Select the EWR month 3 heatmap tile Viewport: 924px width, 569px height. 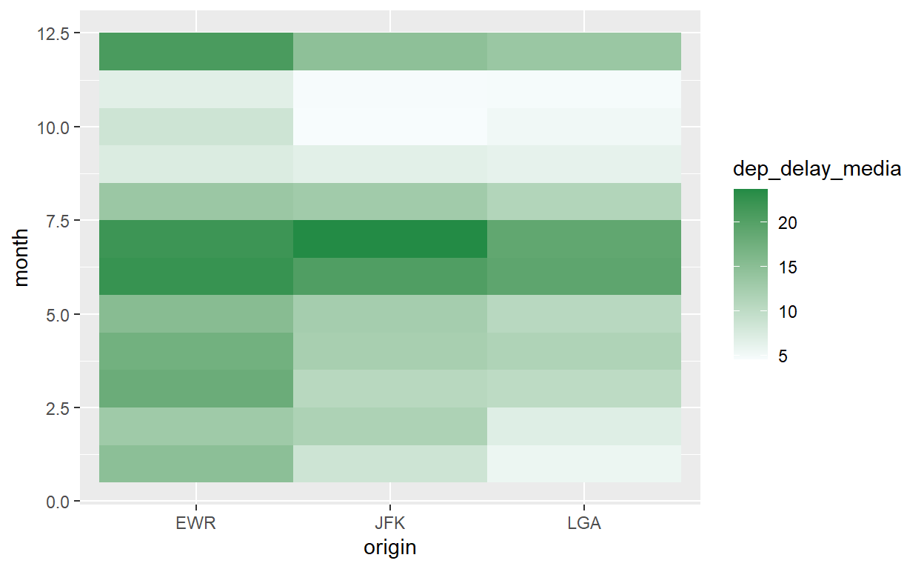coord(196,389)
